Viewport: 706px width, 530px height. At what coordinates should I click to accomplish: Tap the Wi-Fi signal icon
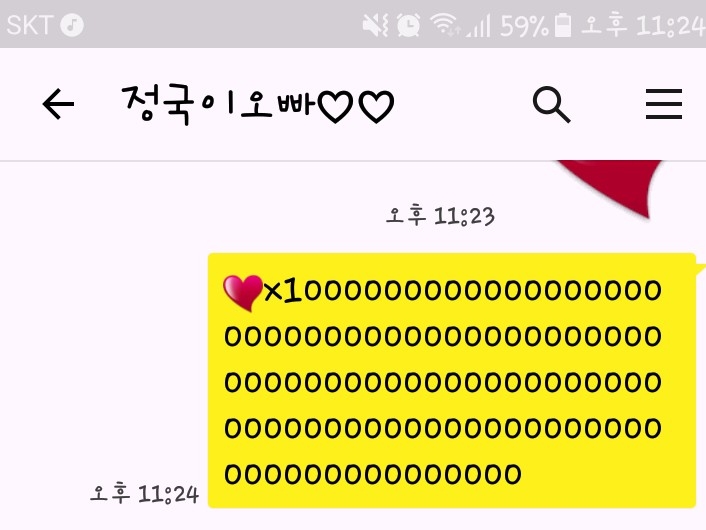click(x=444, y=24)
